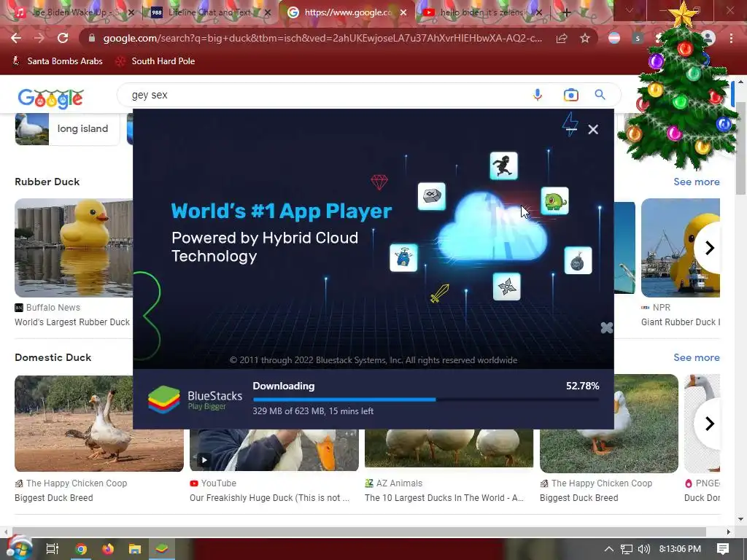Click the stone app tile
Image resolution: width=747 pixels, height=560 pixels.
(x=432, y=196)
